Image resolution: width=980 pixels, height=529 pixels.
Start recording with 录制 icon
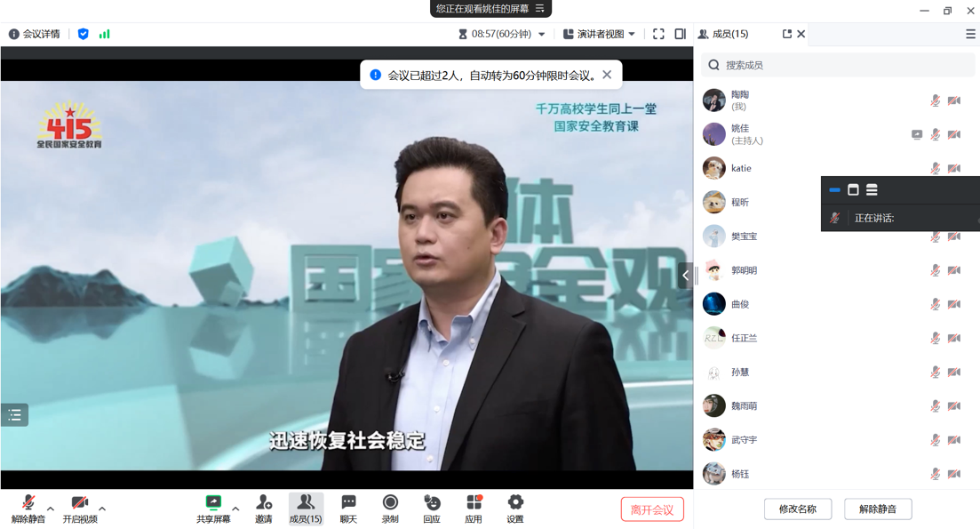(x=390, y=503)
